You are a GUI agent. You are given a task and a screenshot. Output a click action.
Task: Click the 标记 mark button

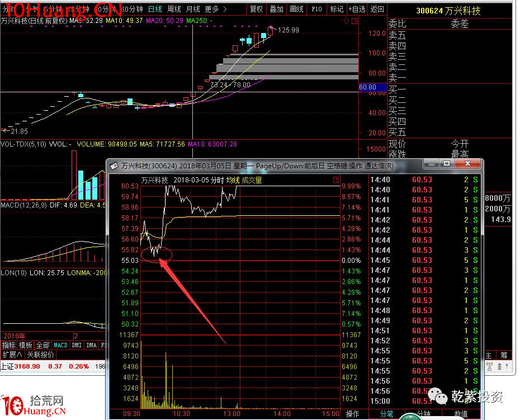point(337,10)
